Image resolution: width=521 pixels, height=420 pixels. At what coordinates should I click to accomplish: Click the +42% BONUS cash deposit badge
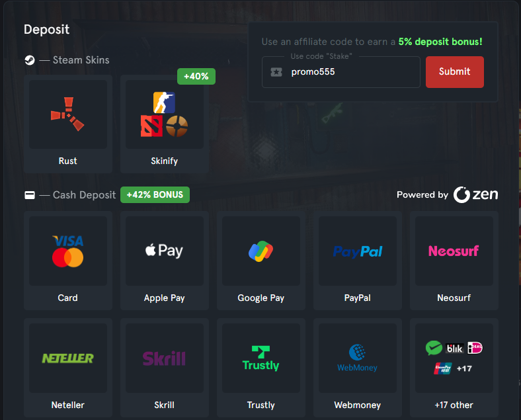155,194
